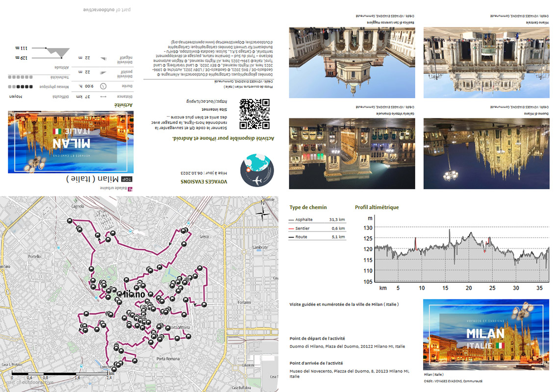Click the VOYAGES EVASIONS heading text
559x392 pixels.
tap(203, 181)
